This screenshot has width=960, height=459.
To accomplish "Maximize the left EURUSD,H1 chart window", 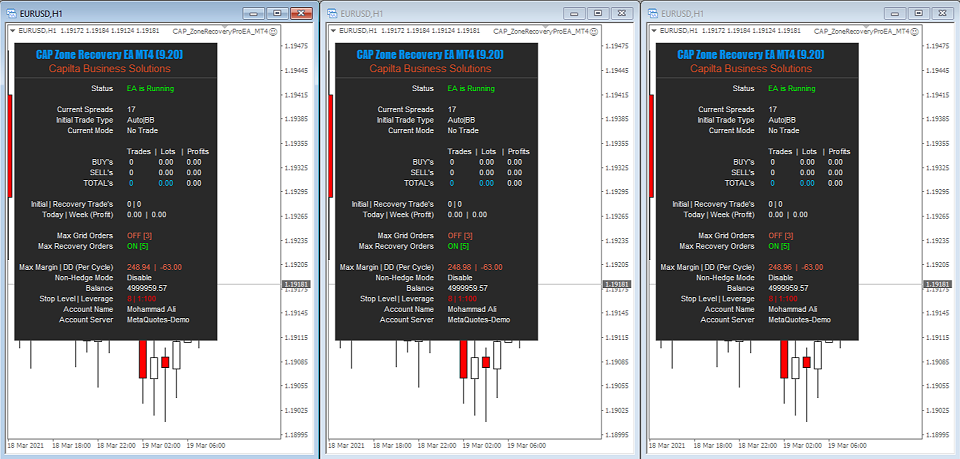I will (277, 14).
